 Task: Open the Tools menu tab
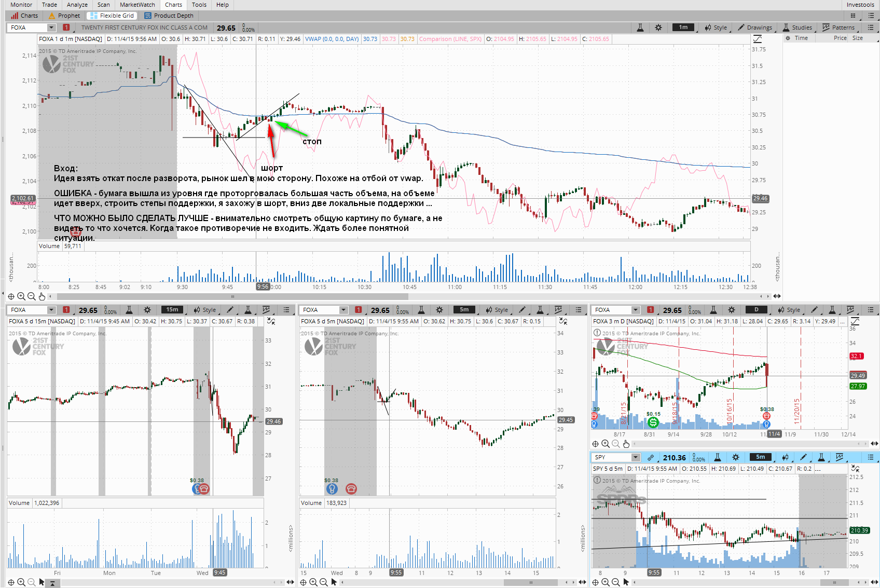coord(199,5)
